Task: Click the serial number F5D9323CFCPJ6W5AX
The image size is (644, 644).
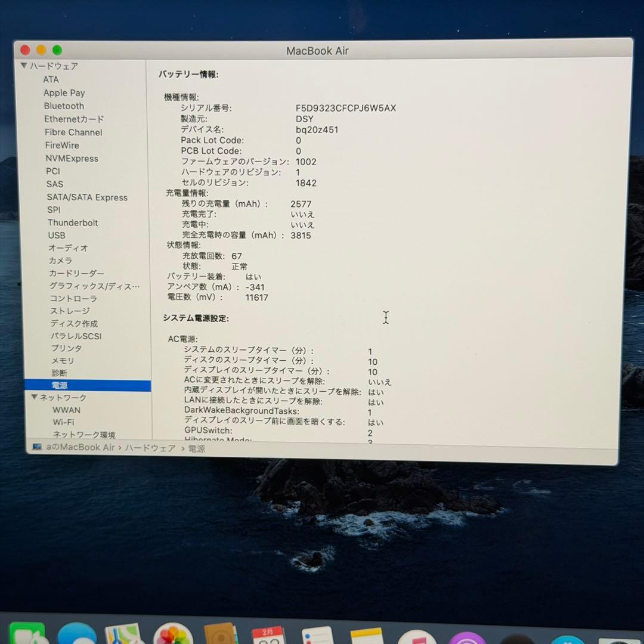Action: 346,108
